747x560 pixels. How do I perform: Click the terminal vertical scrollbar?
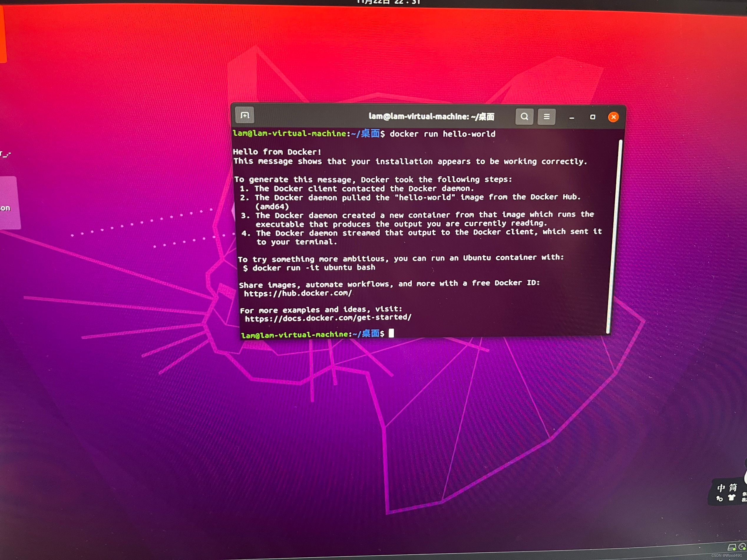tap(614, 236)
